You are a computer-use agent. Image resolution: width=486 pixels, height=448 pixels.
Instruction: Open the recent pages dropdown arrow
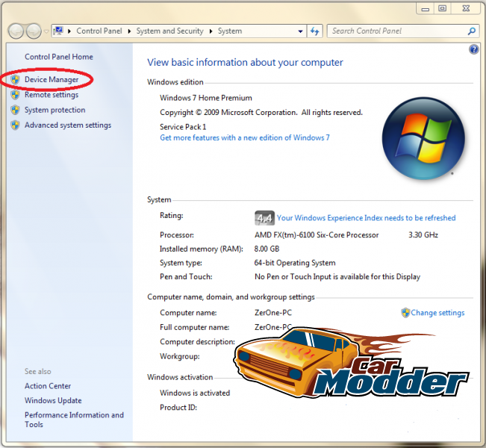46,31
